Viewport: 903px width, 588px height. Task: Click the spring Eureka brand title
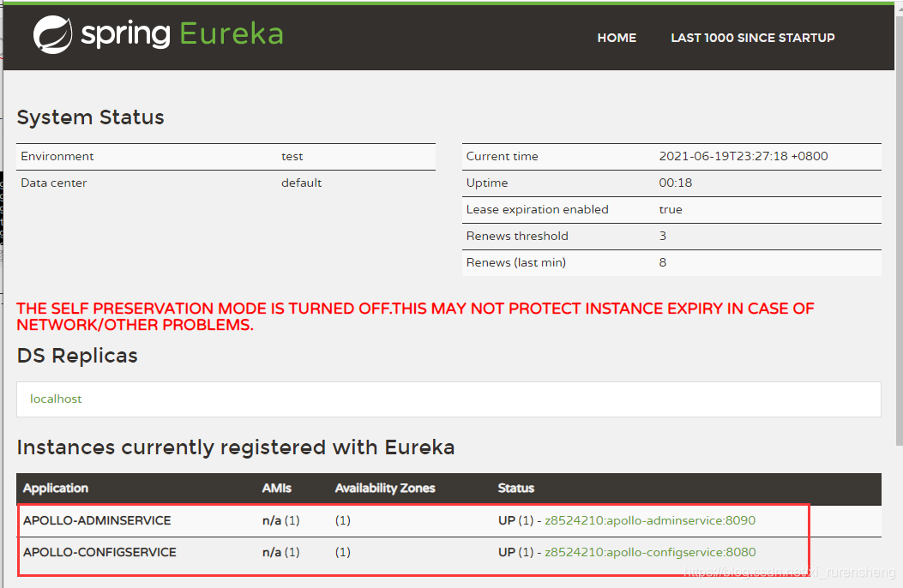click(x=182, y=34)
